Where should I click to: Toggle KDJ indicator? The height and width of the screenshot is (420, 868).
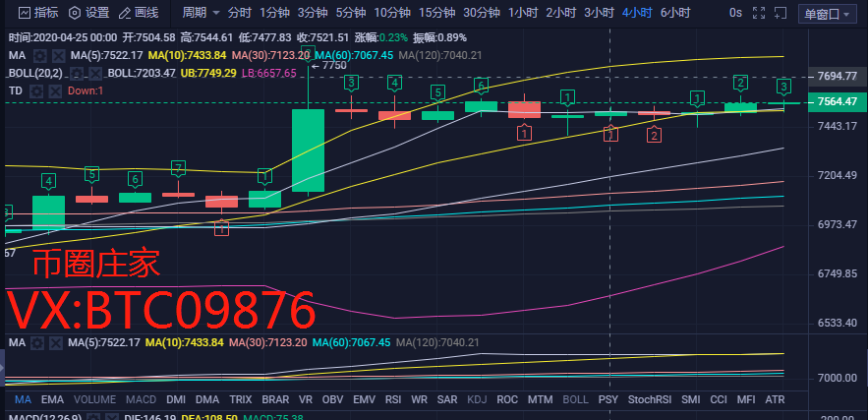point(477,399)
